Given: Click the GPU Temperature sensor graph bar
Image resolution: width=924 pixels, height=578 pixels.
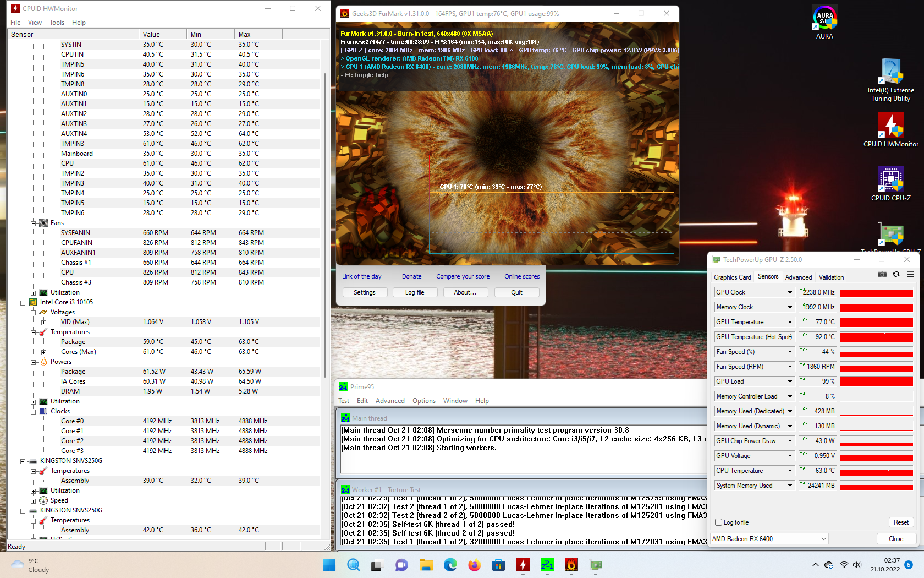Looking at the screenshot, I should pyautogui.click(x=877, y=322).
